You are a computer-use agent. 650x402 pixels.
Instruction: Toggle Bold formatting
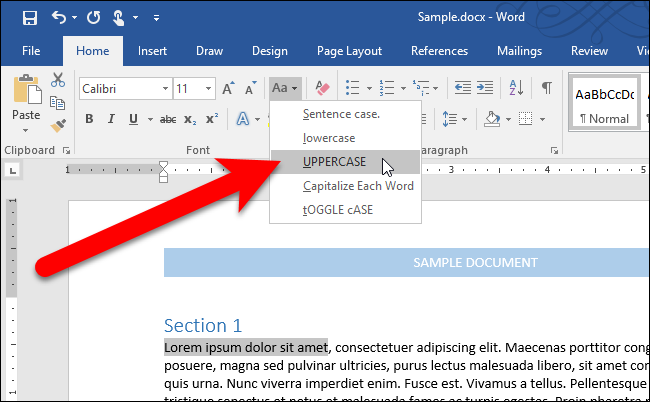[x=89, y=119]
